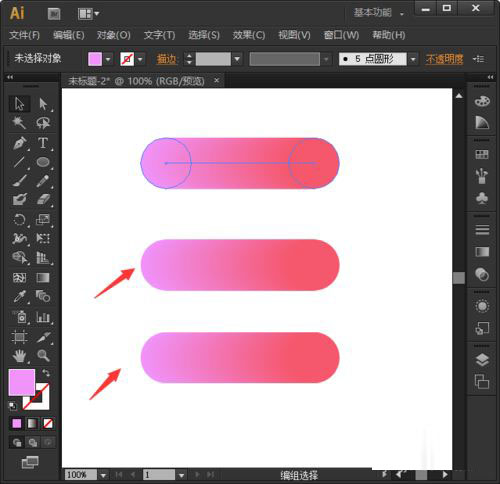Select the Free Transform tool
This screenshot has width=500, height=484.
[x=43, y=238]
